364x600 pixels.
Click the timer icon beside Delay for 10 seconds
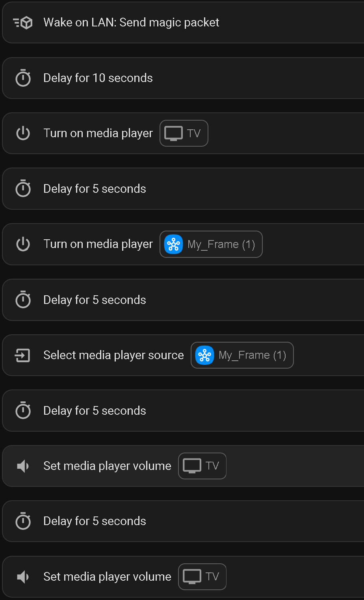(x=23, y=78)
